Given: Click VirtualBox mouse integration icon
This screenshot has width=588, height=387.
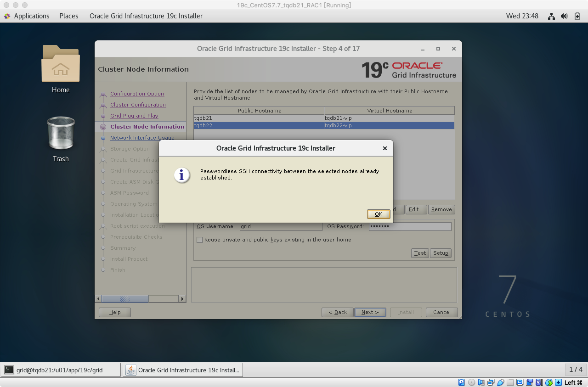Looking at the screenshot, I should (548, 382).
